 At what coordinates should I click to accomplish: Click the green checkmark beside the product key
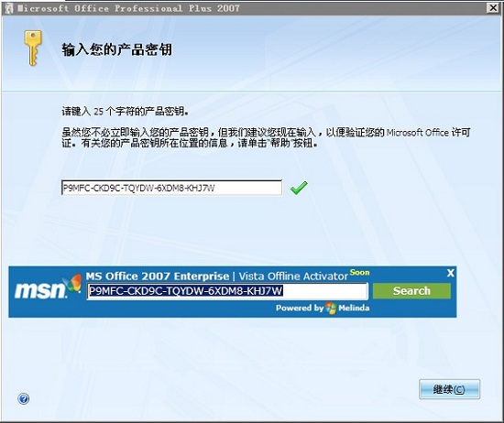[x=299, y=188]
